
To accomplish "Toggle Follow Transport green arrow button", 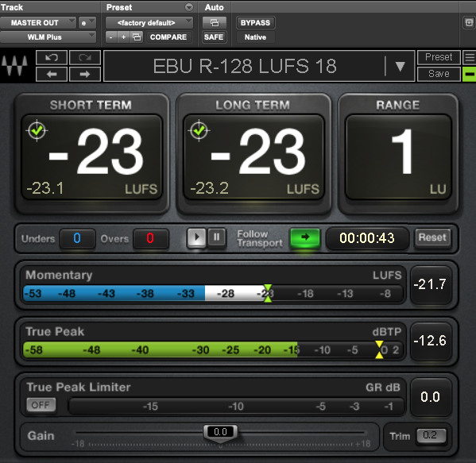I will click(305, 237).
